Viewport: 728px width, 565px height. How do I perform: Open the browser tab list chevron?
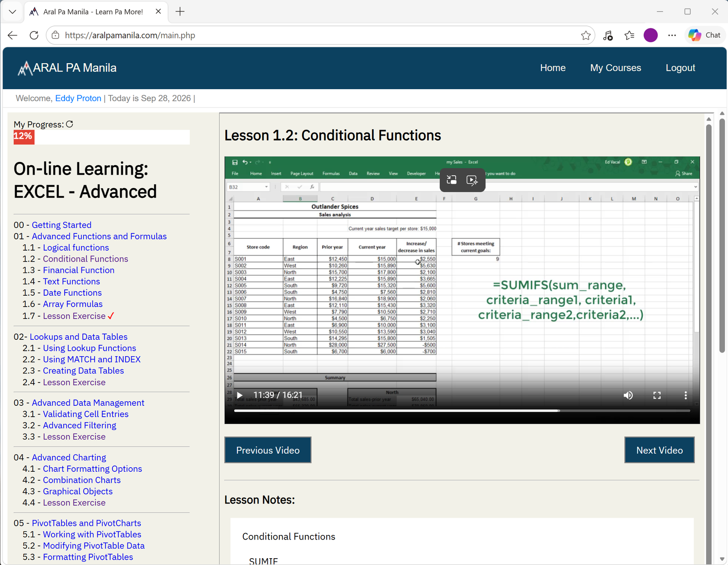12,12
